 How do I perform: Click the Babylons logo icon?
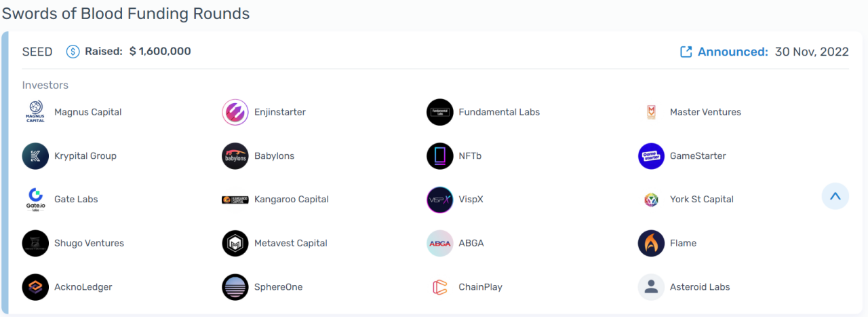pos(235,156)
